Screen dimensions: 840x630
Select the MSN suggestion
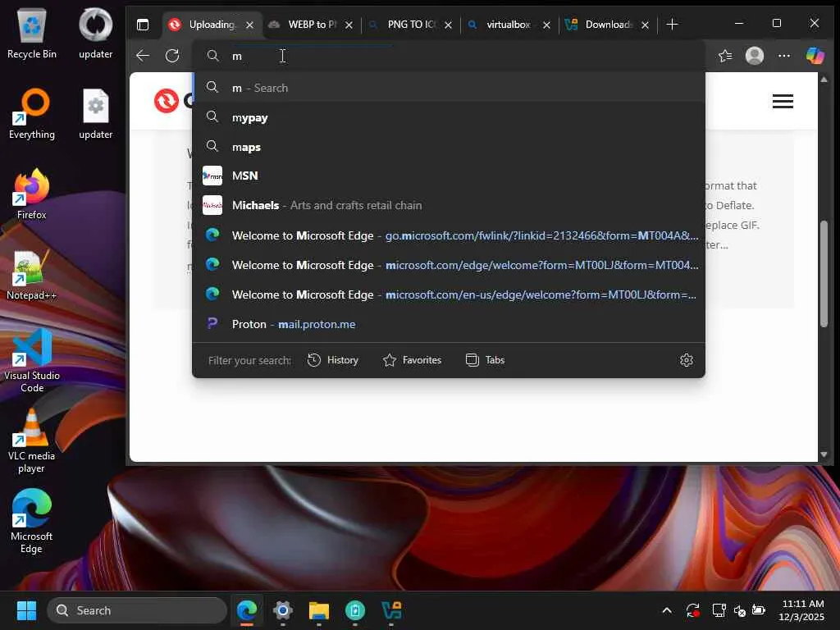coord(449,176)
